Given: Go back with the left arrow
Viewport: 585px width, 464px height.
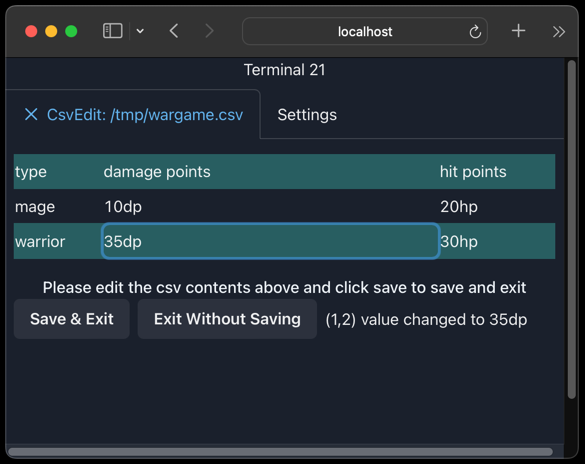Looking at the screenshot, I should click(174, 31).
